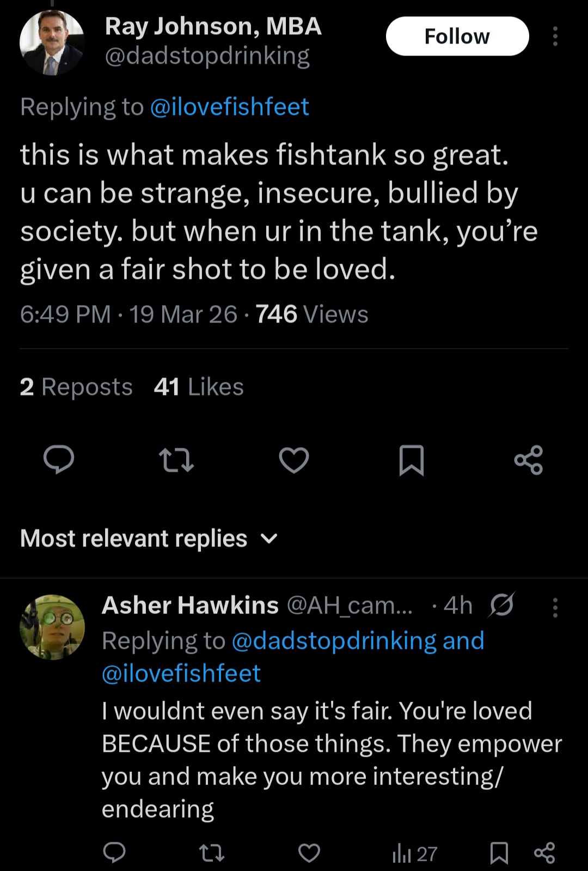Viewport: 588px width, 871px height.
Task: Reply to Ray Johnson's tweet via comment icon
Action: [x=59, y=460]
